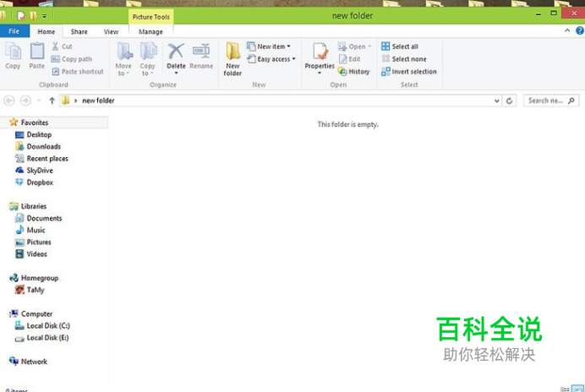Viewport: 585px width, 392px height.
Task: Open Local Disk (E:)
Action: click(x=47, y=338)
